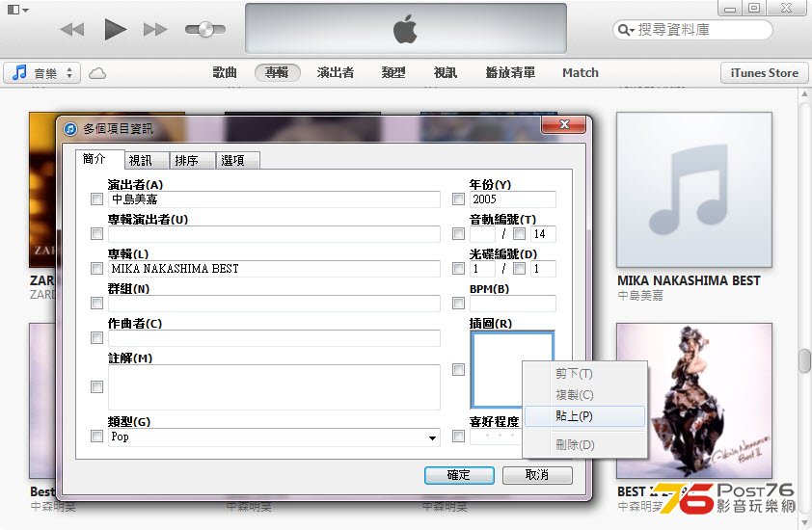This screenshot has width=812, height=530.
Task: Toggle the first 光碟編號 checkbox
Action: pos(458,269)
